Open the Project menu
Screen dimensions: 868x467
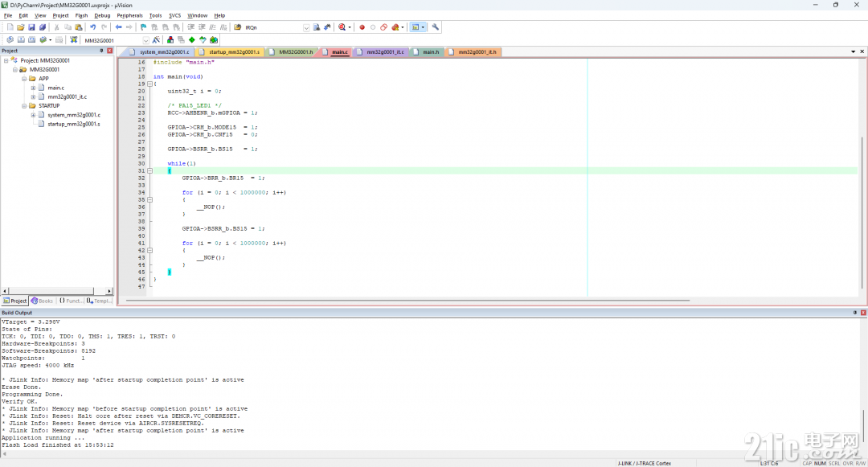pos(60,15)
